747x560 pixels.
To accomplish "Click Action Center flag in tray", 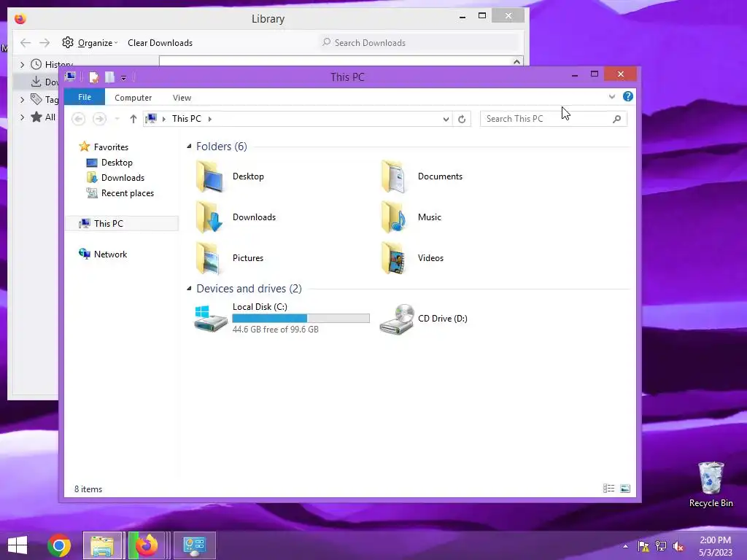I will [643, 546].
